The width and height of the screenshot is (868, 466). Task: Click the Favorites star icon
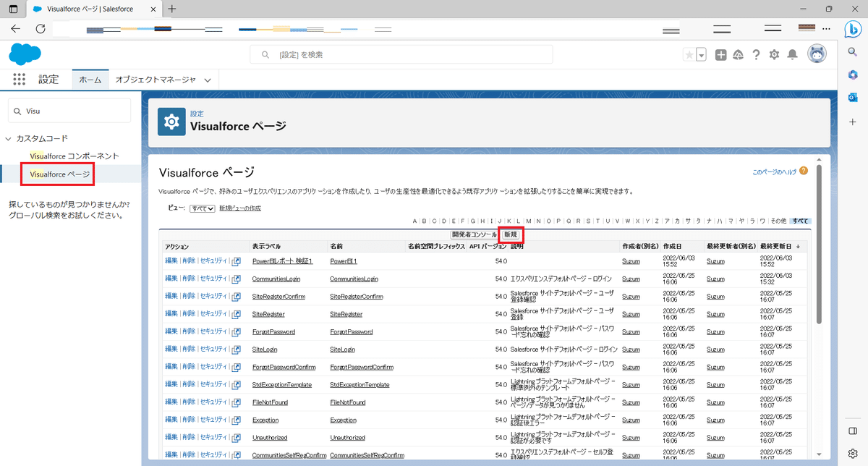click(689, 55)
